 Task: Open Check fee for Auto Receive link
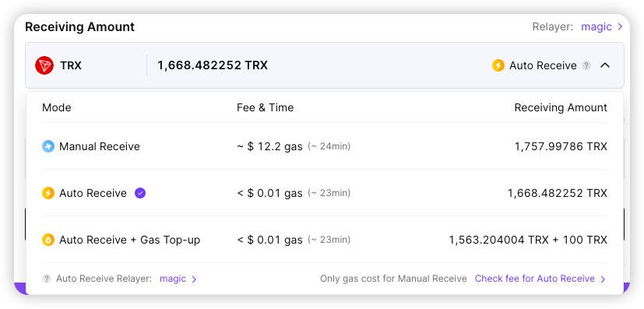pyautogui.click(x=540, y=279)
